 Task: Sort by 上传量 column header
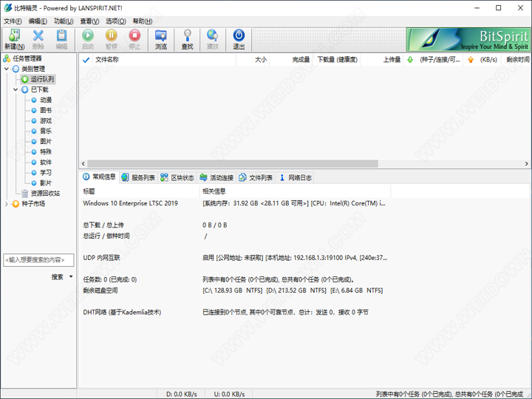[x=382, y=60]
